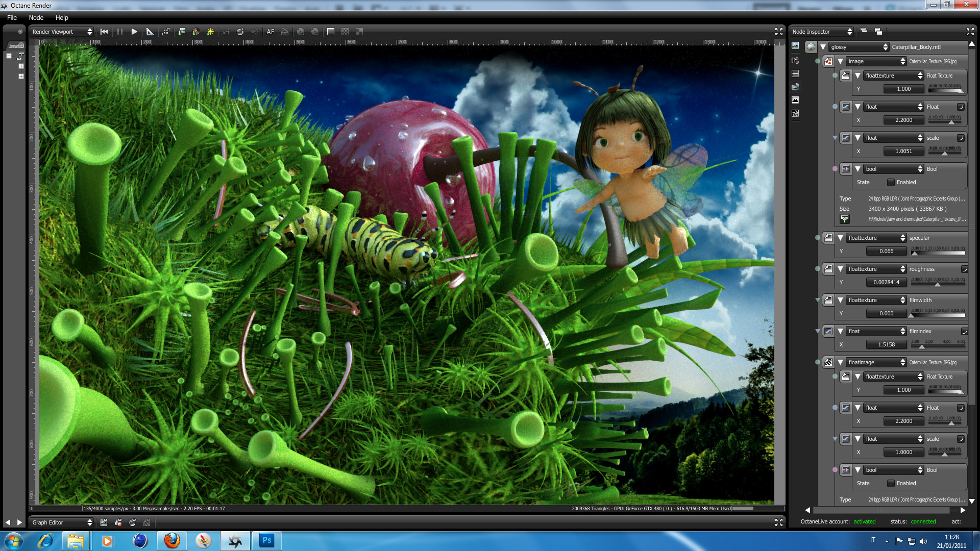This screenshot has width=980, height=551.
Task: Open the glossy material type dropdown
Action: point(860,47)
